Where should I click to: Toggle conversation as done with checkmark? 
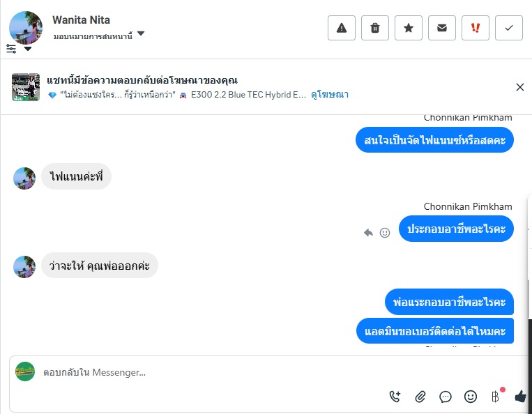pos(509,28)
